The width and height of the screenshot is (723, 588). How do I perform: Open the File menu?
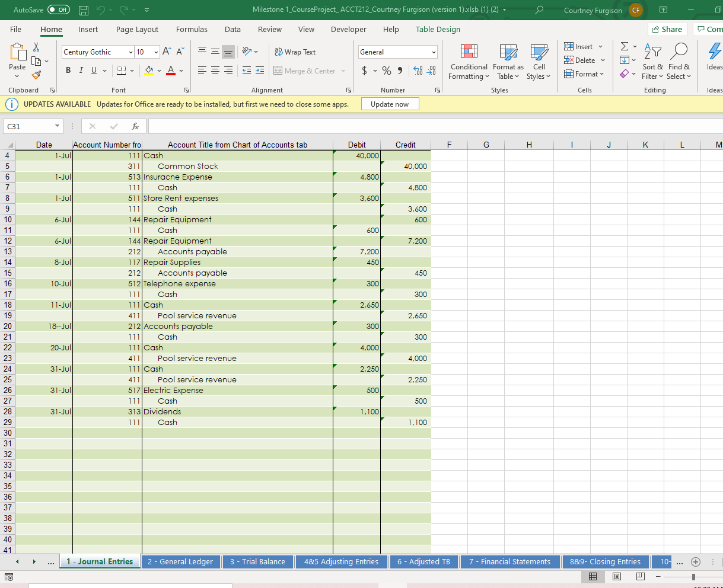(x=16, y=29)
